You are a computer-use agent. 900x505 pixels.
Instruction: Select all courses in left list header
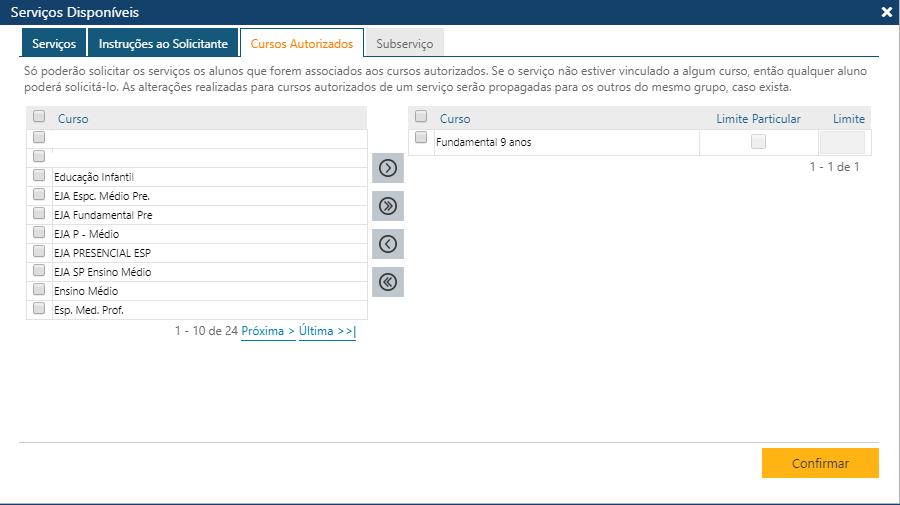coord(39,118)
